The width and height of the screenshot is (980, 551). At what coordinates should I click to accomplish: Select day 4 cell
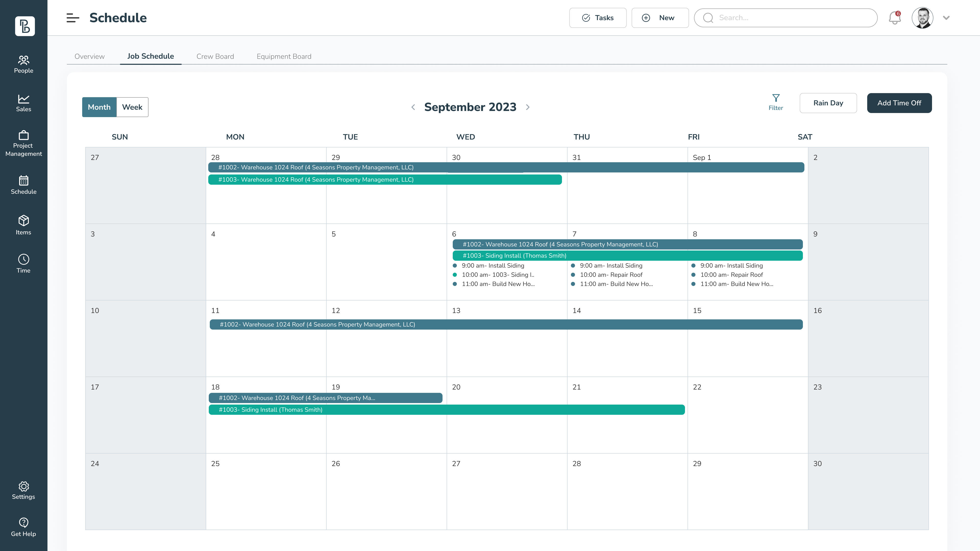[x=266, y=262]
